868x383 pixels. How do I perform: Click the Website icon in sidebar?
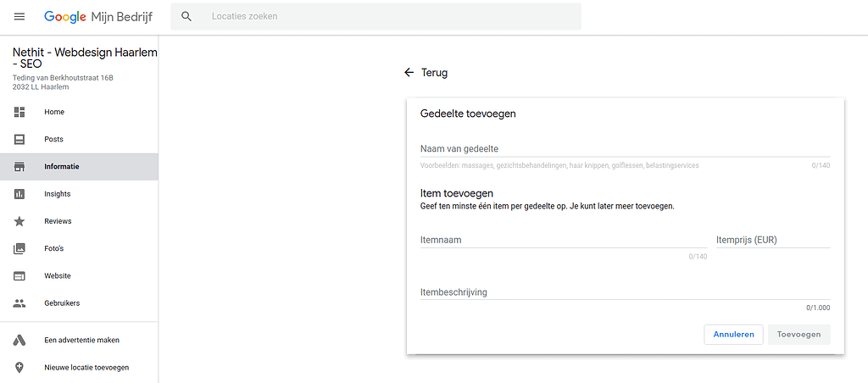(19, 276)
